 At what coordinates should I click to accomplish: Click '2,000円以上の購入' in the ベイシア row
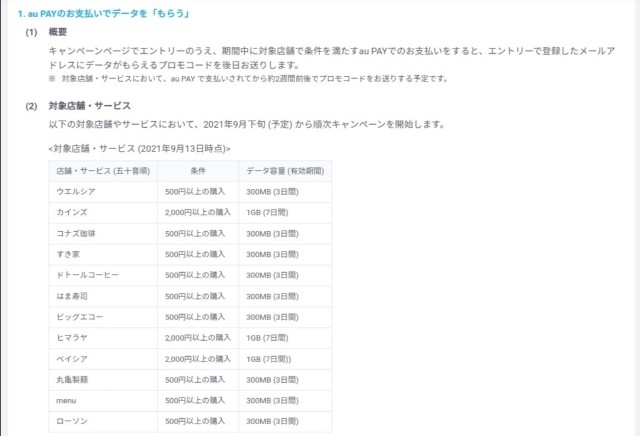click(198, 359)
